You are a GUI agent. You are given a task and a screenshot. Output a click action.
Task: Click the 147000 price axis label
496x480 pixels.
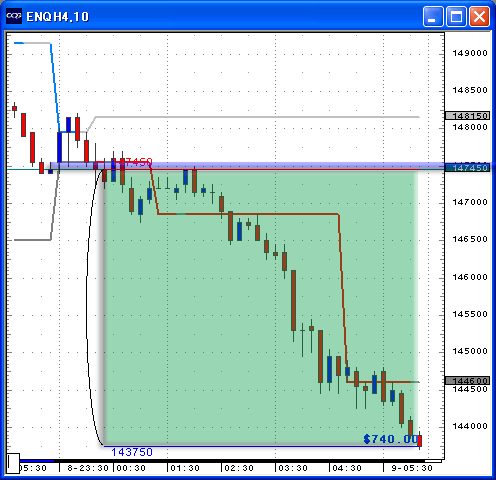coord(470,202)
